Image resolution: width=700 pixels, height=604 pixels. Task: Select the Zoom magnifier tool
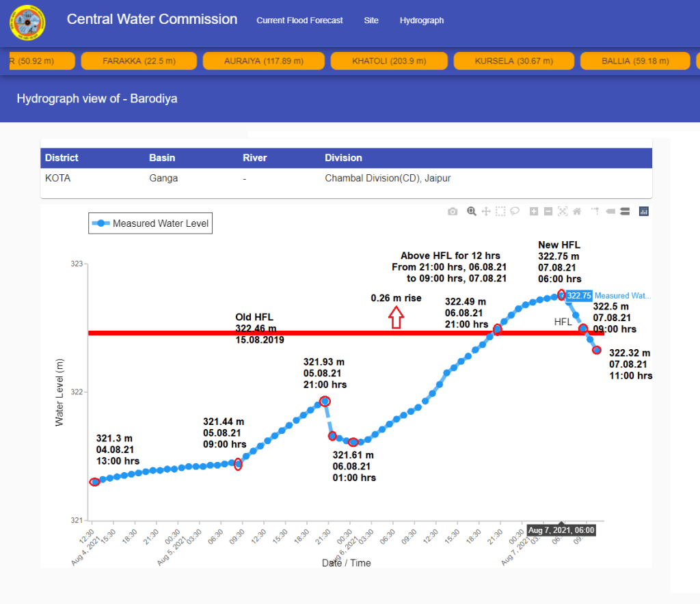(472, 212)
